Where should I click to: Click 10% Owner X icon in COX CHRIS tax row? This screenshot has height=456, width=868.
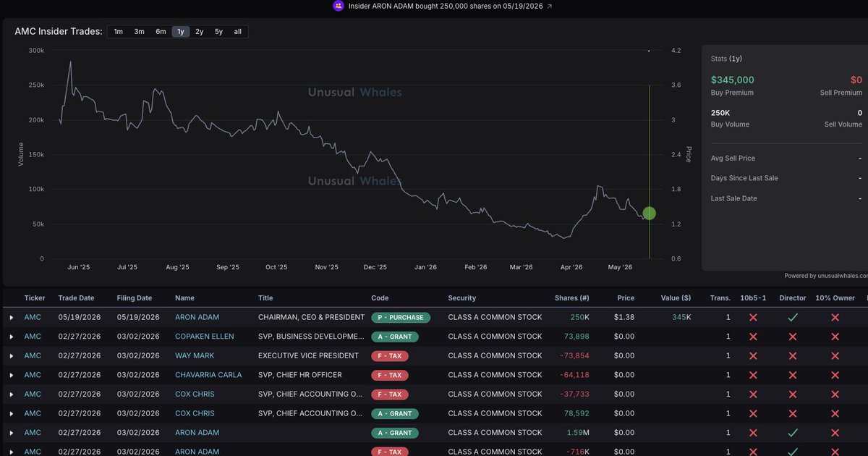point(835,394)
